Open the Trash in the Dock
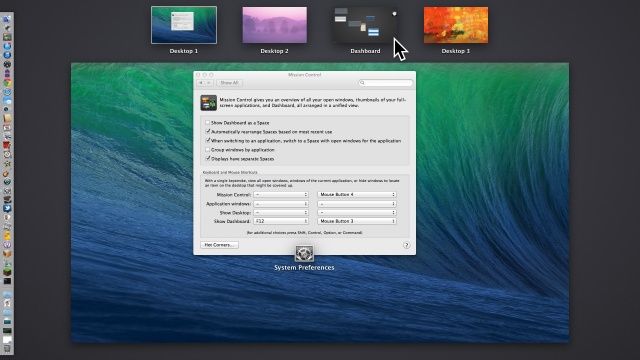The height and width of the screenshot is (360, 640). tap(7, 349)
